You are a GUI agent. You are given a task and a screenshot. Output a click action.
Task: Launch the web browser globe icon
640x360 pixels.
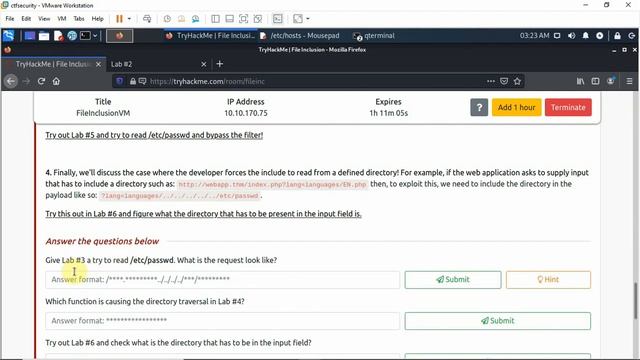[72, 36]
